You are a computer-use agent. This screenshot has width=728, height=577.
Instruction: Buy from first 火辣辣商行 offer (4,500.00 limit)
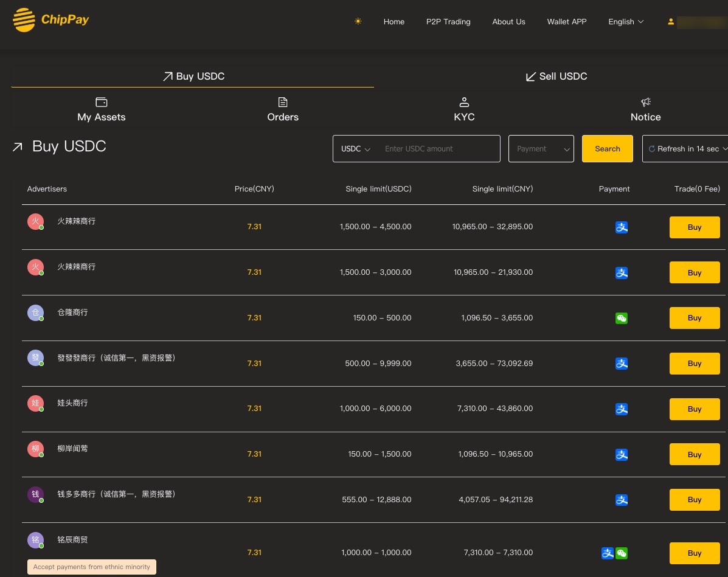tap(695, 227)
